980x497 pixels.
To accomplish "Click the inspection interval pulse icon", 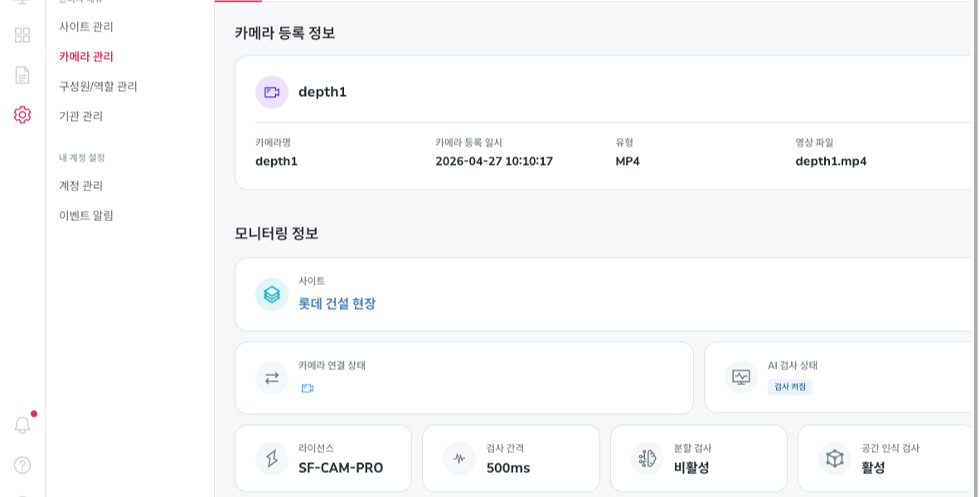I will click(x=459, y=459).
